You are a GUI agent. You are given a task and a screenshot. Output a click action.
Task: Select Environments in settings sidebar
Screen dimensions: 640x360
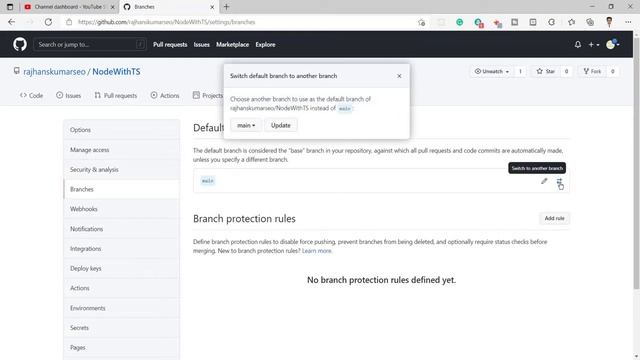(122, 308)
